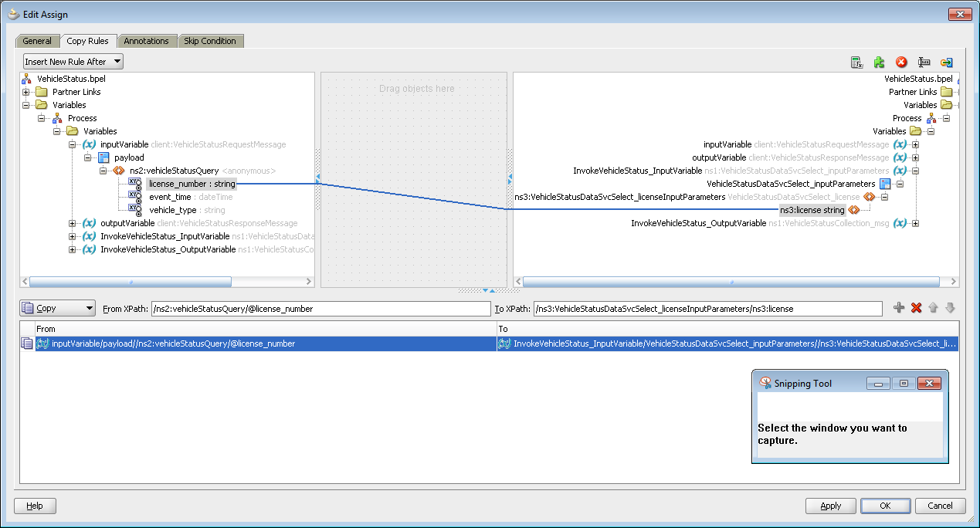Click Process icon in the target tree
980x528 pixels.
point(931,118)
